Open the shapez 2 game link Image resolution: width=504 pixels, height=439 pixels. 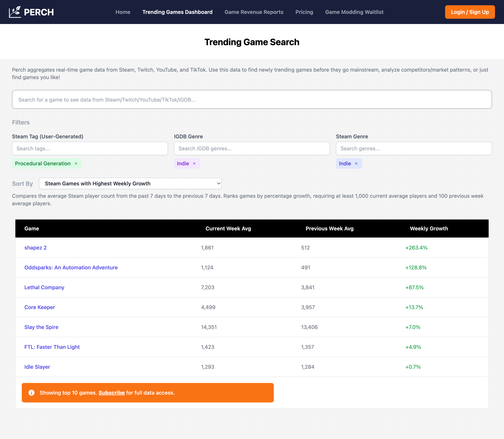35,248
